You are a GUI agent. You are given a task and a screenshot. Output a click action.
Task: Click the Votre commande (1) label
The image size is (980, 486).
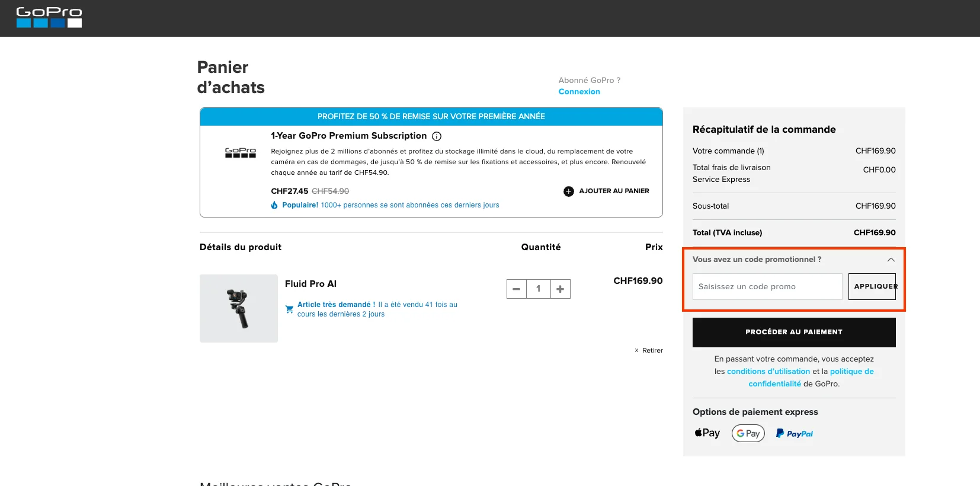tap(728, 151)
